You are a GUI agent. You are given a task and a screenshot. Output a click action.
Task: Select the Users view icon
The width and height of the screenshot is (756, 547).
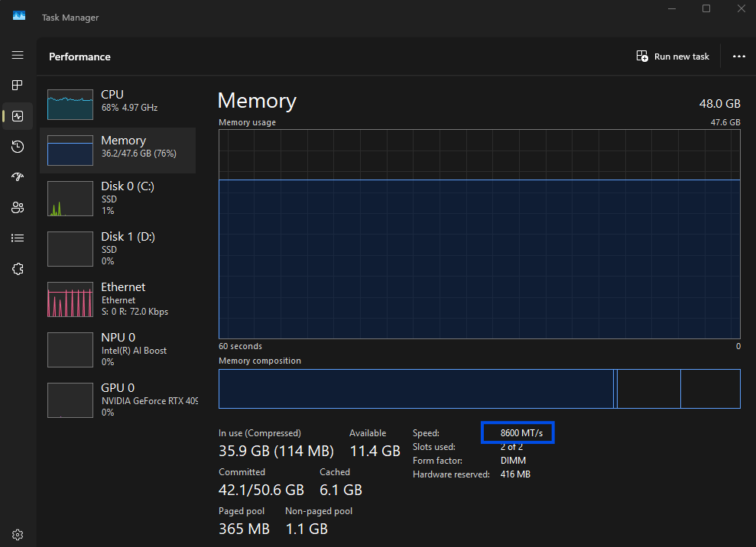17,207
